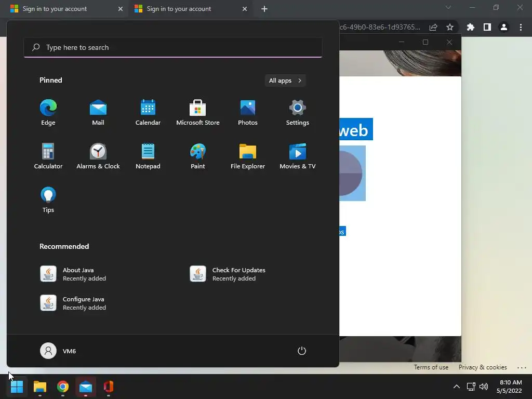Show hidden system tray icons
The image size is (532, 399).
coord(457,387)
